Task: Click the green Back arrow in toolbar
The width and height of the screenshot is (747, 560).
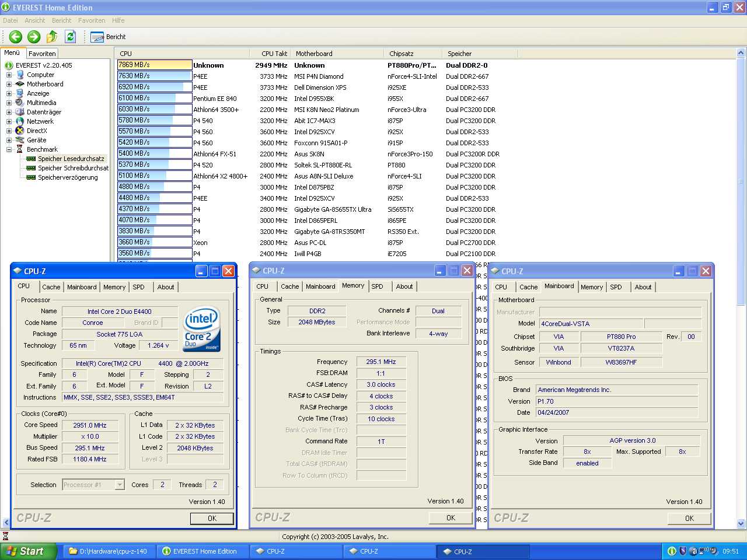Action: tap(16, 37)
